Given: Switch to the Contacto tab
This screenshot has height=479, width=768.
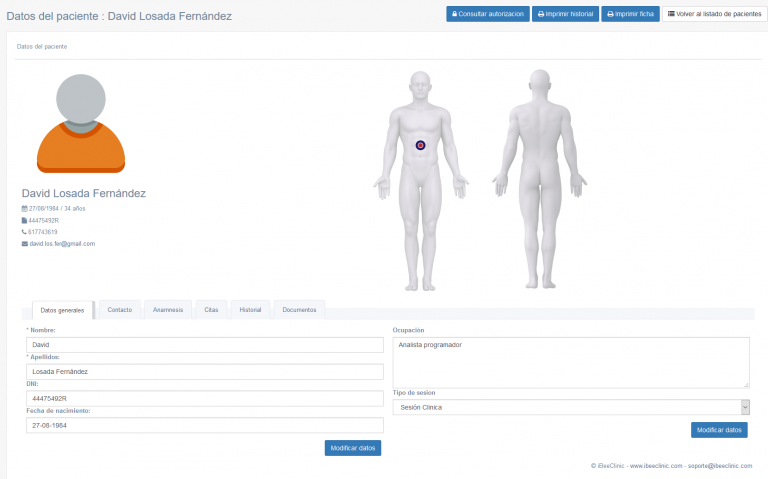Looking at the screenshot, I should pyautogui.click(x=119, y=310).
